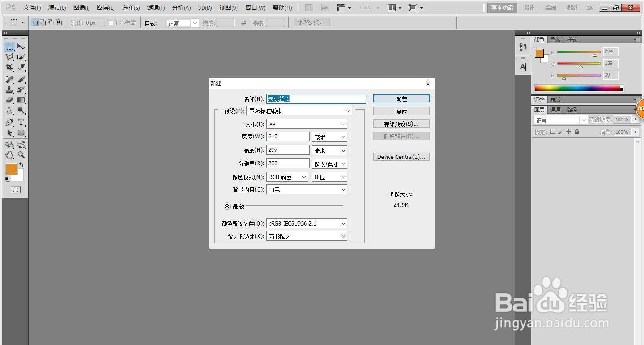Select the Eraser tool
The width and height of the screenshot is (644, 345).
tap(9, 100)
